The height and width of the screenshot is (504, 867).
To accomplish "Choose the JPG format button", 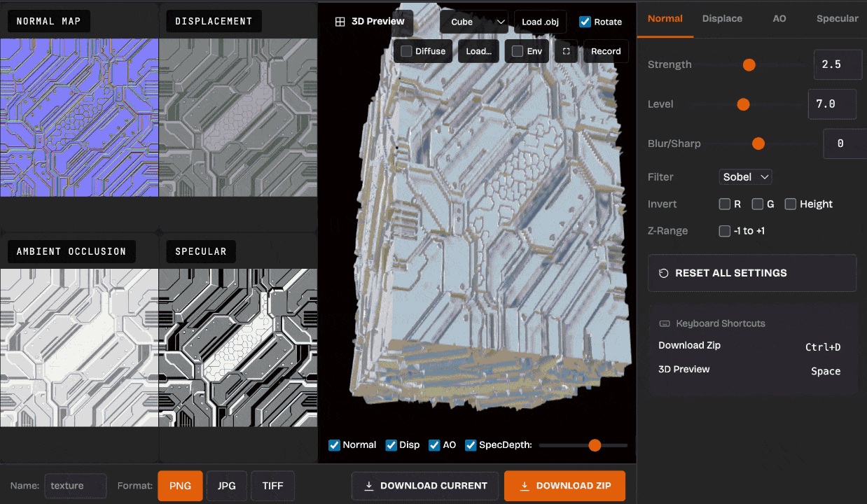I will tap(226, 486).
